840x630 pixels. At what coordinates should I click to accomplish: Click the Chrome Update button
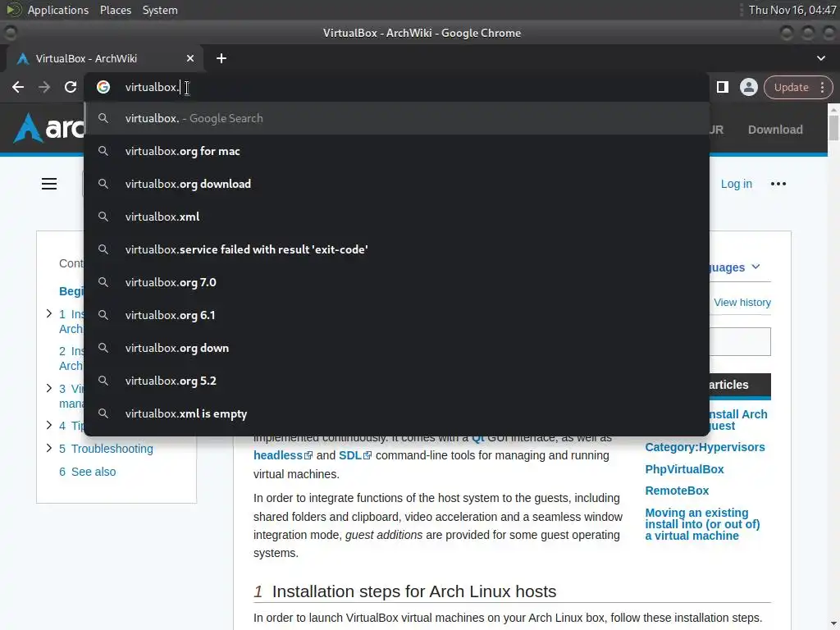click(x=791, y=87)
